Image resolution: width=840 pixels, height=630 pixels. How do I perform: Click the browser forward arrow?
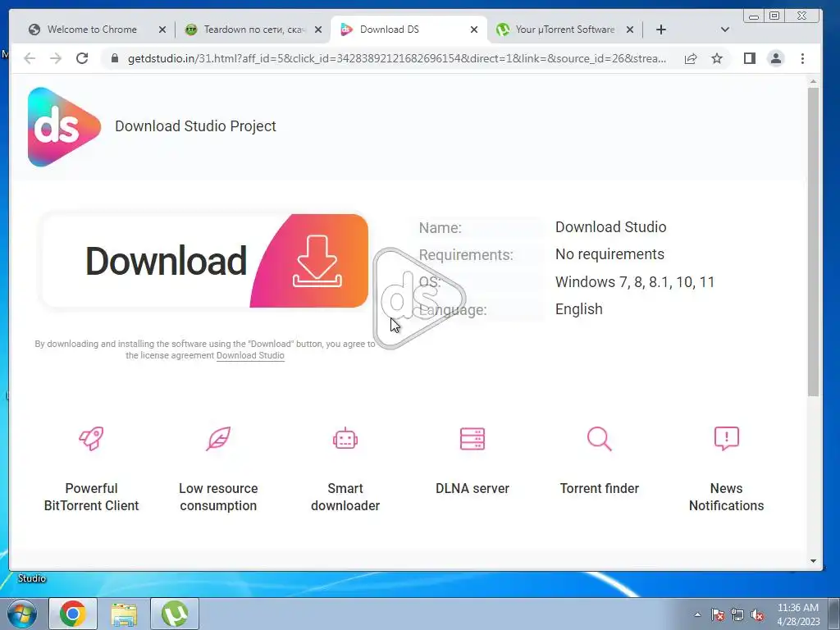[x=56, y=58]
